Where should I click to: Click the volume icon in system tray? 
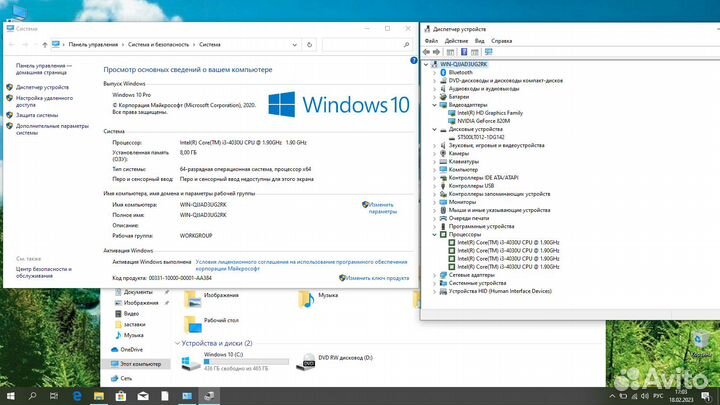click(645, 396)
